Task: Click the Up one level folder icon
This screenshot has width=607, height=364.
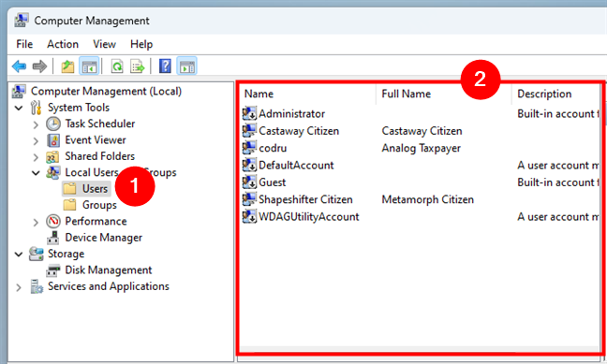Action: click(67, 66)
